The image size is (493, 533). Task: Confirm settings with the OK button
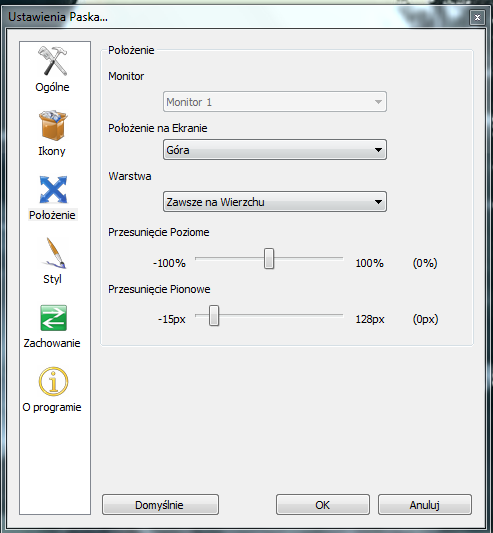click(323, 504)
